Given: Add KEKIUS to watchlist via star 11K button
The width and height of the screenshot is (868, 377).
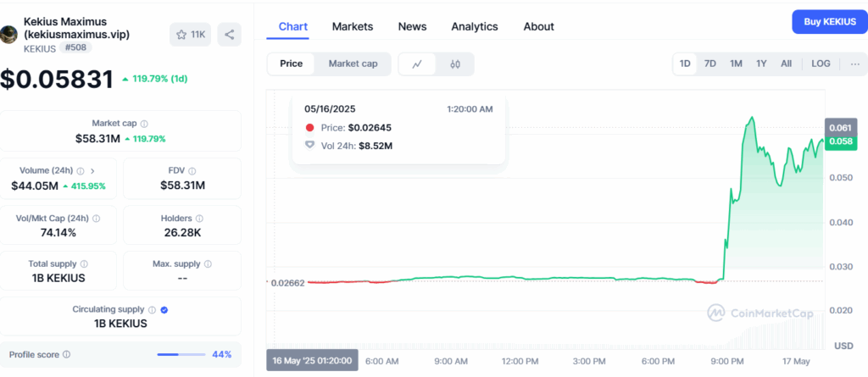Looking at the screenshot, I should tap(190, 35).
